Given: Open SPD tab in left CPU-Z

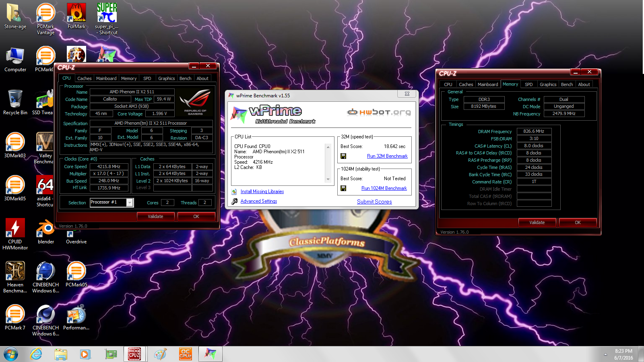Looking at the screenshot, I should point(147,78).
